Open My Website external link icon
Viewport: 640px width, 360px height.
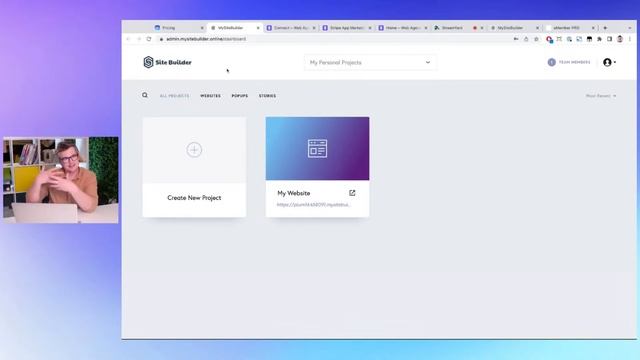point(352,193)
